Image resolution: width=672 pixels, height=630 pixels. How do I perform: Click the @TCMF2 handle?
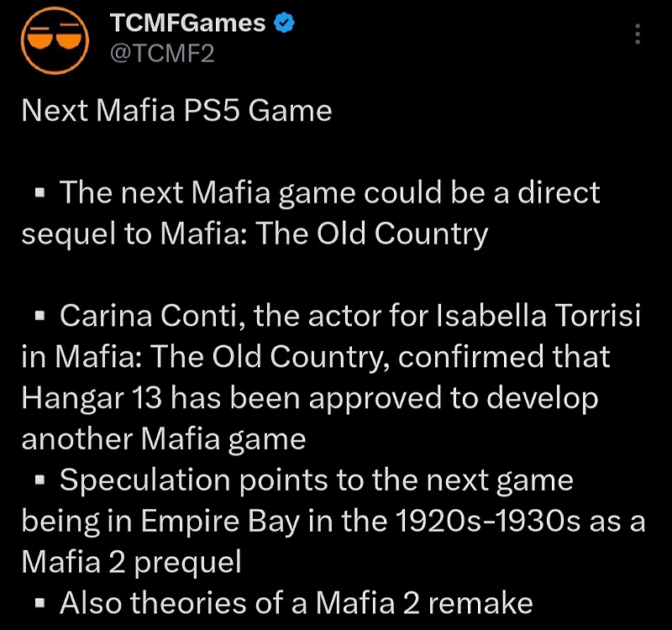(162, 54)
